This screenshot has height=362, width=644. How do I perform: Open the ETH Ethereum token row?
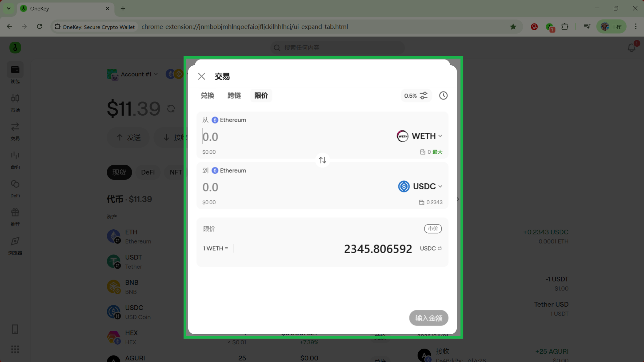(145, 237)
